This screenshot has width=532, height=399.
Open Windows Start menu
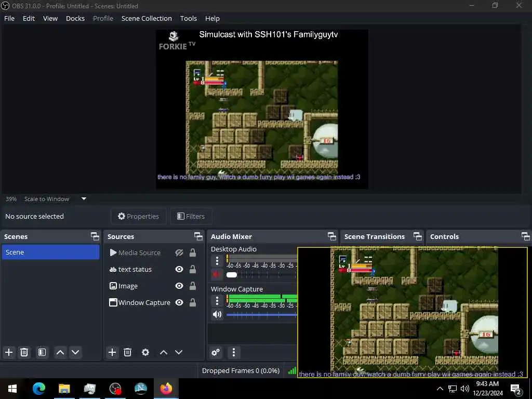pyautogui.click(x=12, y=389)
